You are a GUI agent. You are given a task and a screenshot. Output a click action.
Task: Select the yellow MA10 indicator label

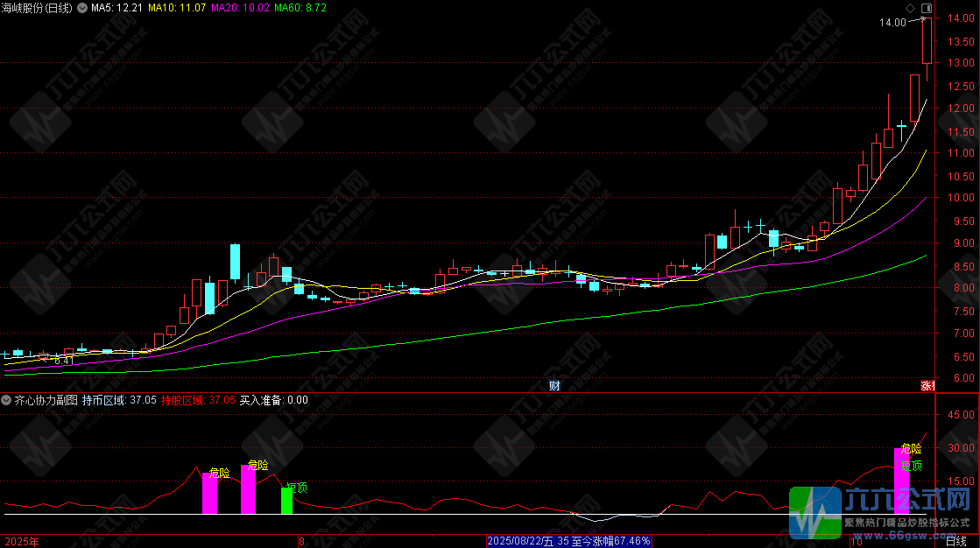(x=178, y=8)
